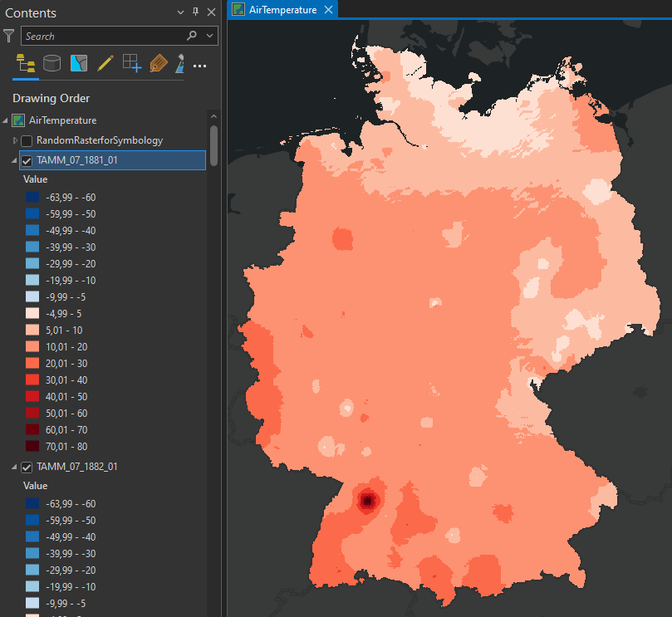Enable the RandomRasterforSymbology layer checkbox
Viewport: 672px width, 617px height.
[x=27, y=140]
